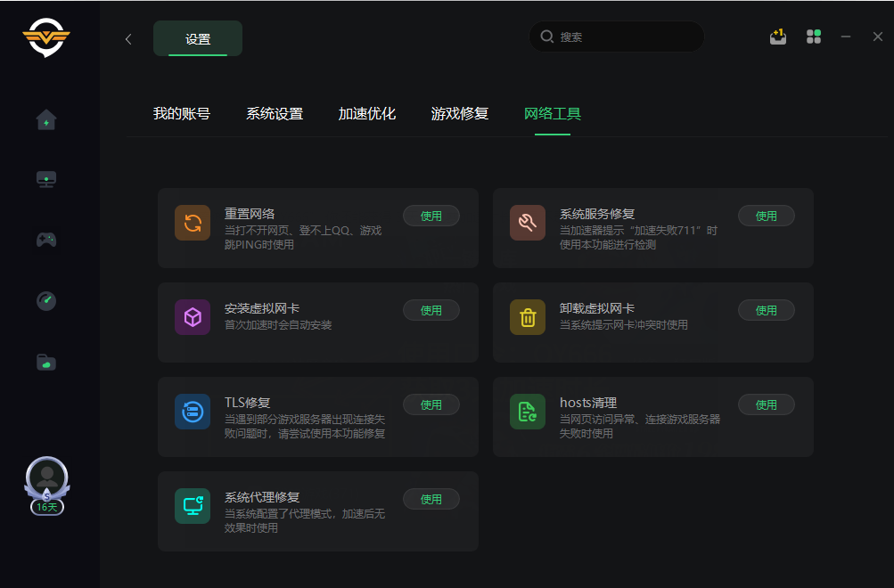Open the monitor icon in the sidebar

(x=46, y=180)
